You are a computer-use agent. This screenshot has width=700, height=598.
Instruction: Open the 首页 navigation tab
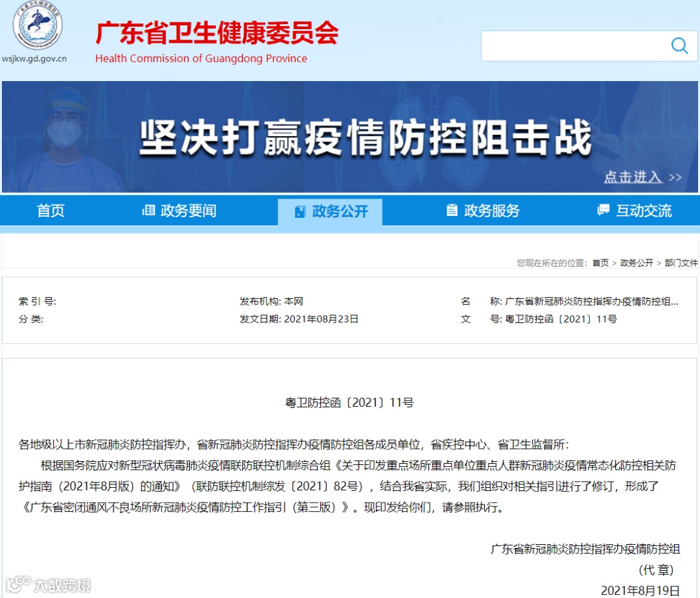click(51, 210)
